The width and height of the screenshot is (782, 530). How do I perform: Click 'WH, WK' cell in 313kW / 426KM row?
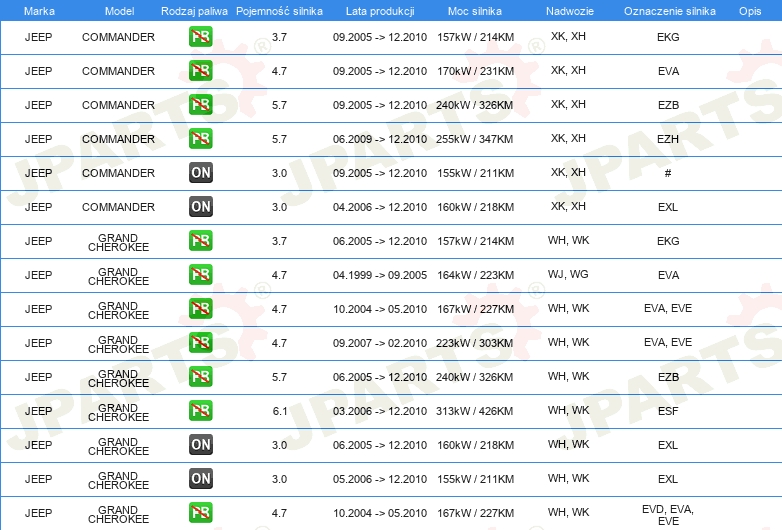(568, 410)
